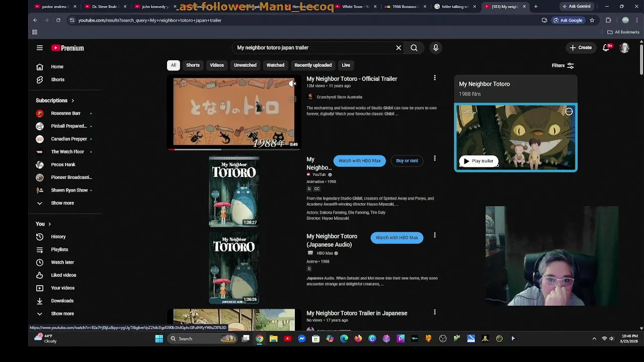Click Buy or rent button
Viewport: 644px width, 362px height.
point(407,161)
